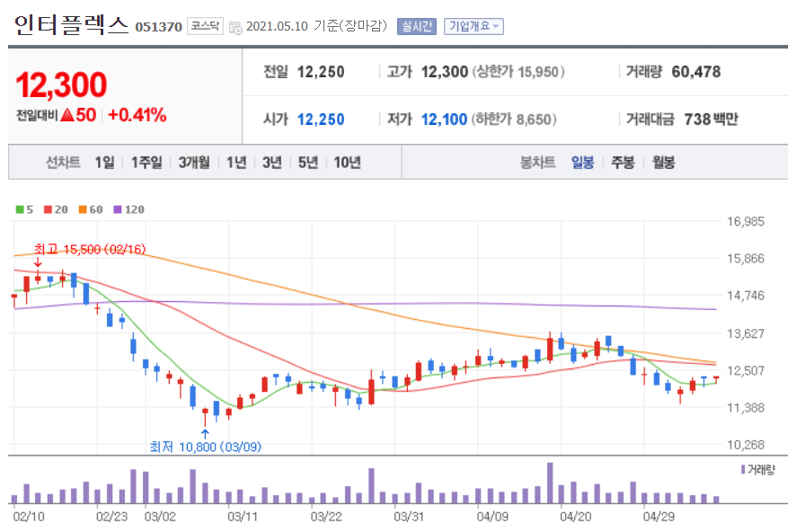Viewport: 788px width, 532px height.
Task: Click the 시가 12,250 value
Action: (321, 120)
